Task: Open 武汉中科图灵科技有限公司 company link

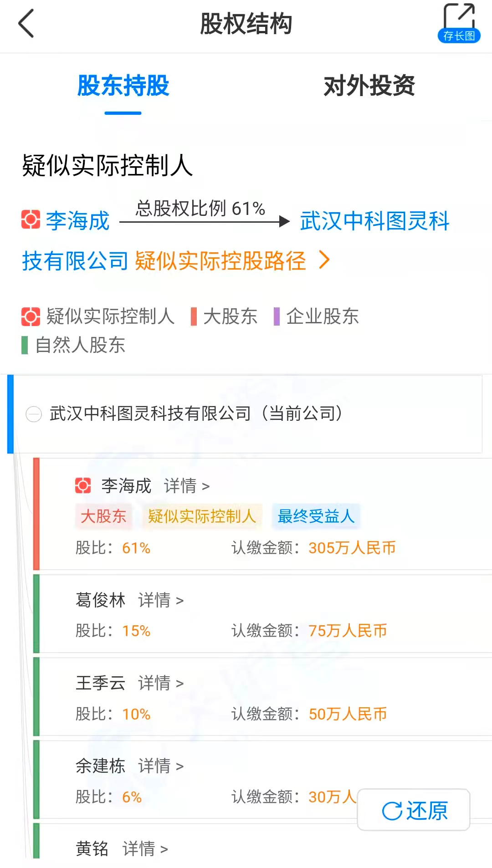Action: pyautogui.click(x=374, y=221)
